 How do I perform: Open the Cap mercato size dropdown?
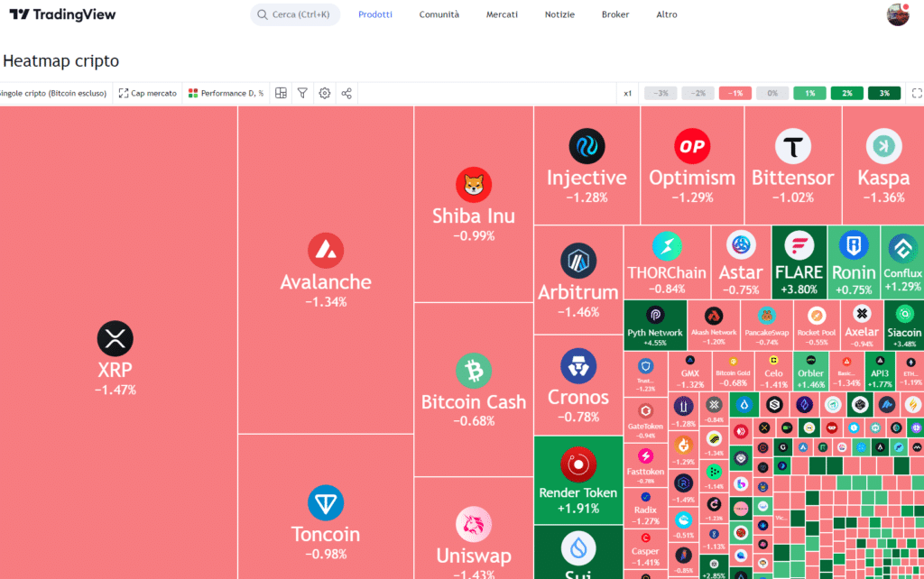point(148,93)
